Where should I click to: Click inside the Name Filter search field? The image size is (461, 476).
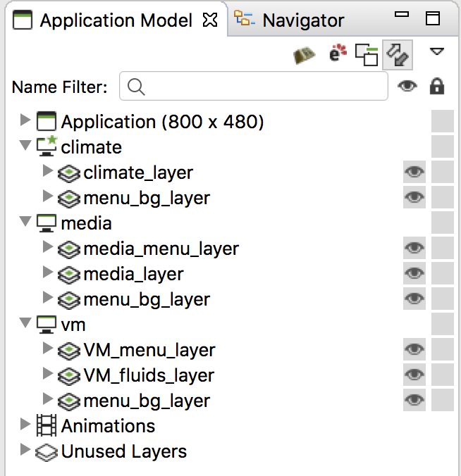[x=254, y=86]
